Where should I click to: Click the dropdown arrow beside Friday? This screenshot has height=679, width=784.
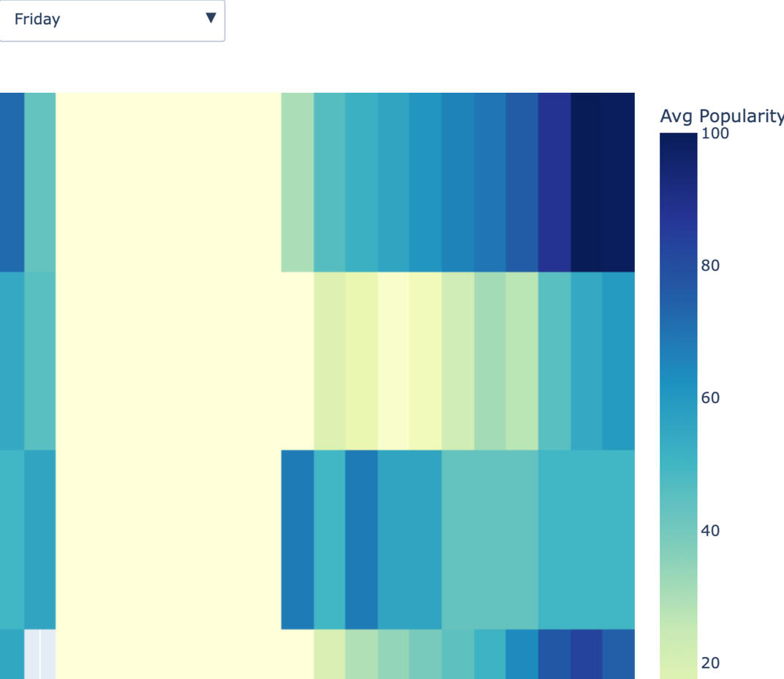pos(211,18)
